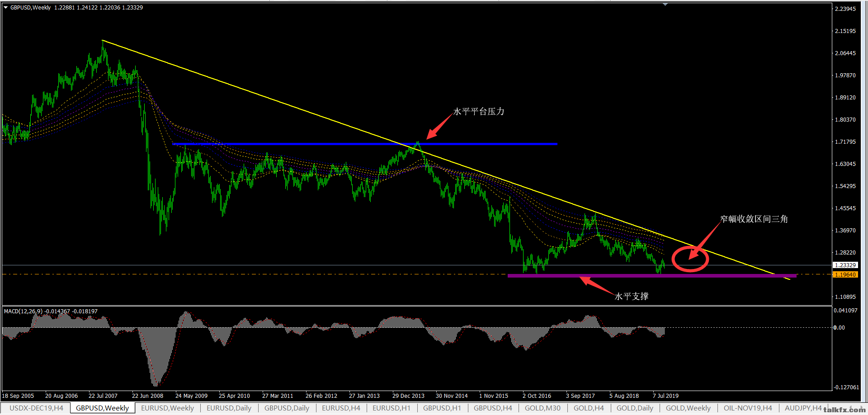Click the orange price level label 1.19640

pos(845,274)
